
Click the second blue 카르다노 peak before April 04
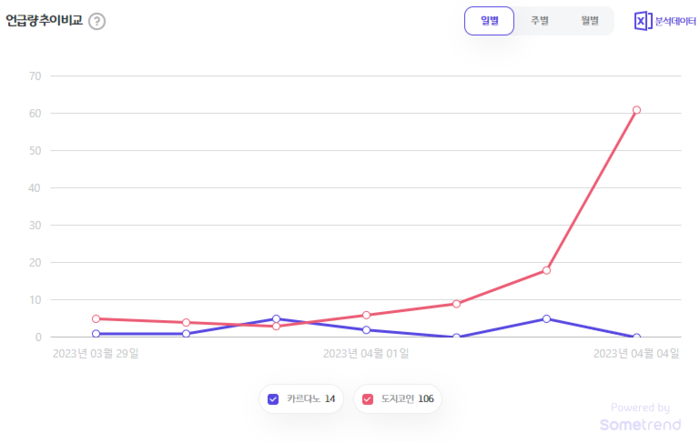pos(546,319)
